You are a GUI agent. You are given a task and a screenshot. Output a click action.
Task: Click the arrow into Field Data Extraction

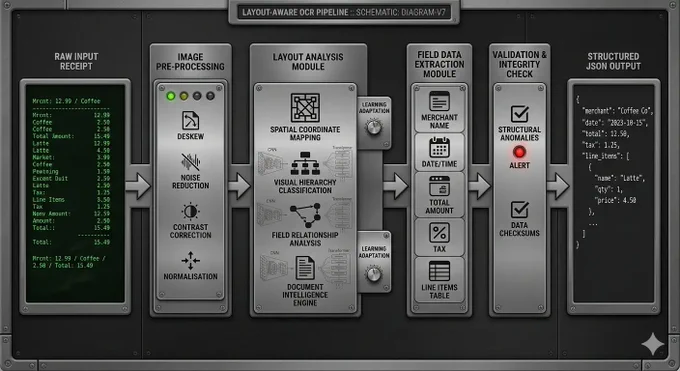(x=396, y=186)
